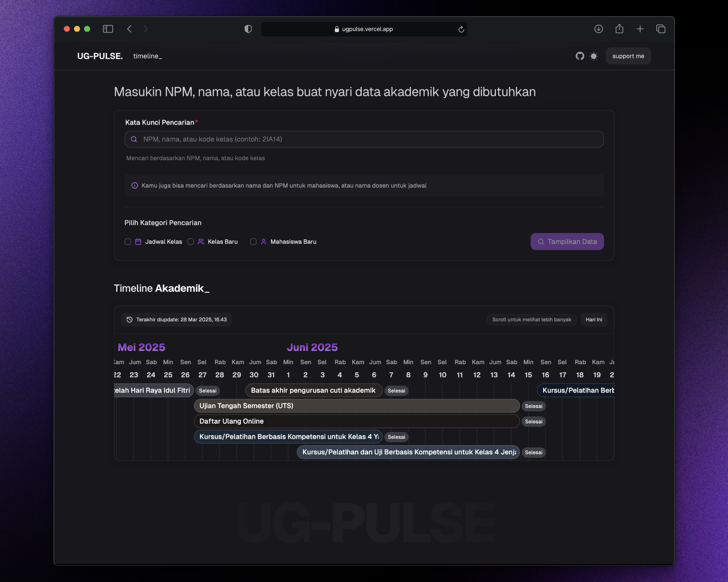Toggle light/dark theme sun icon

point(594,56)
